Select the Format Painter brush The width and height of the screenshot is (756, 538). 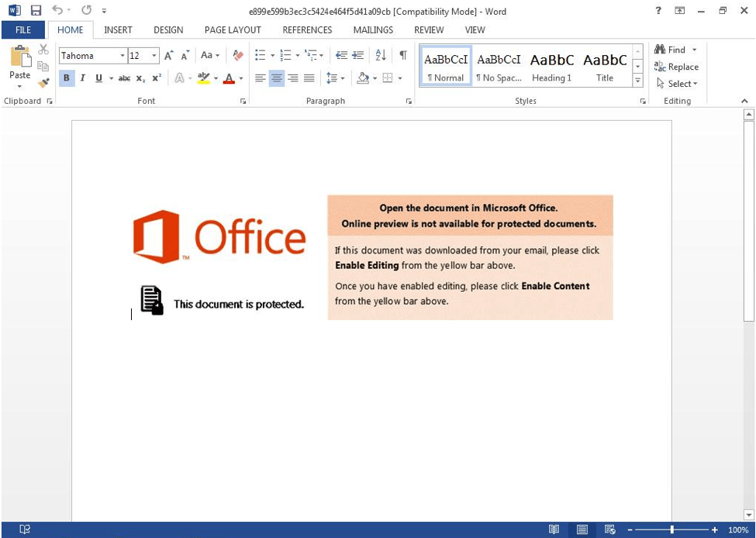click(43, 83)
